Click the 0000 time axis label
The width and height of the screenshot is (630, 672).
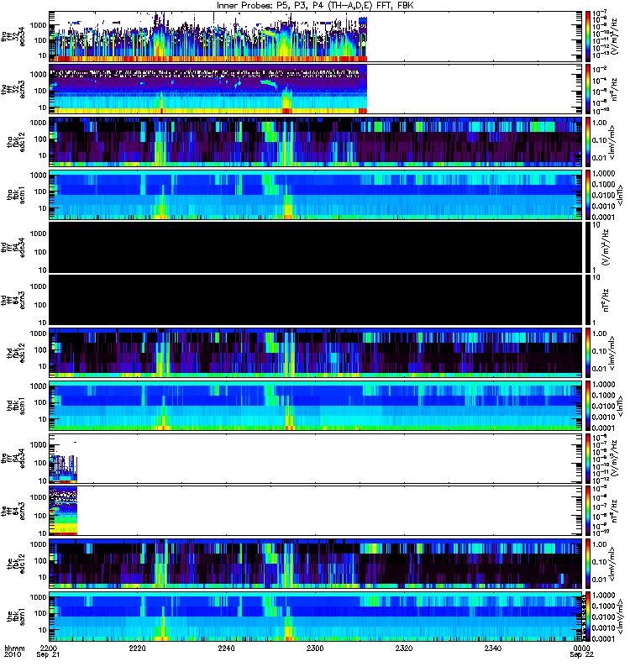tap(581, 648)
